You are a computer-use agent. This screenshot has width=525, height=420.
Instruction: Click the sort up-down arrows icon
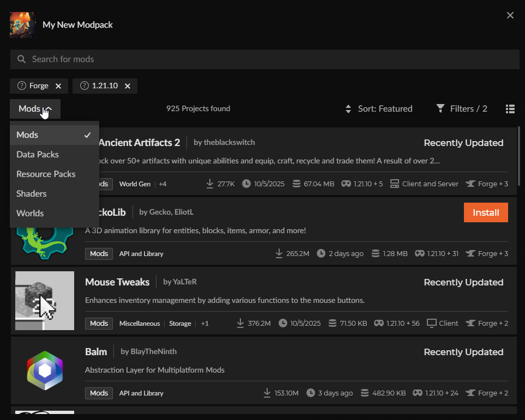tap(348, 109)
